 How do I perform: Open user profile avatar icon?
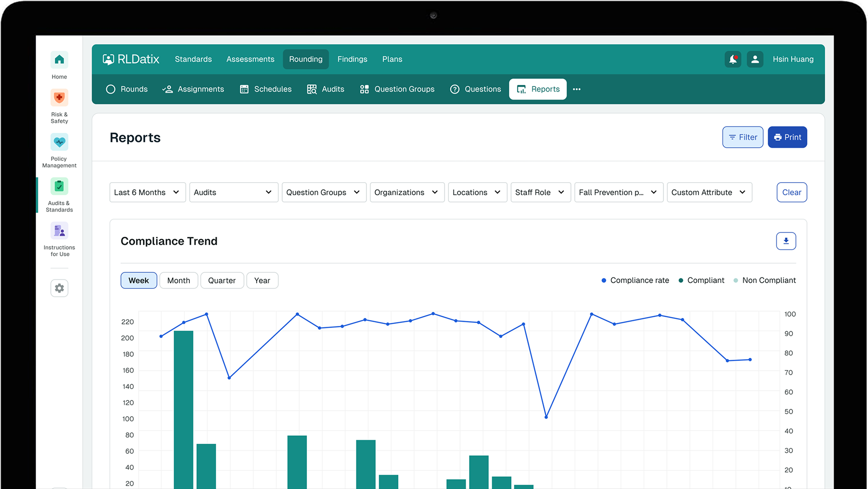click(755, 59)
